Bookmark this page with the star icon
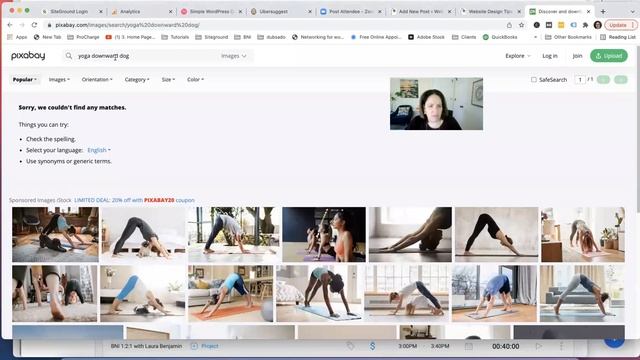Viewport: 640px width, 360px height. pyautogui.click(x=521, y=25)
